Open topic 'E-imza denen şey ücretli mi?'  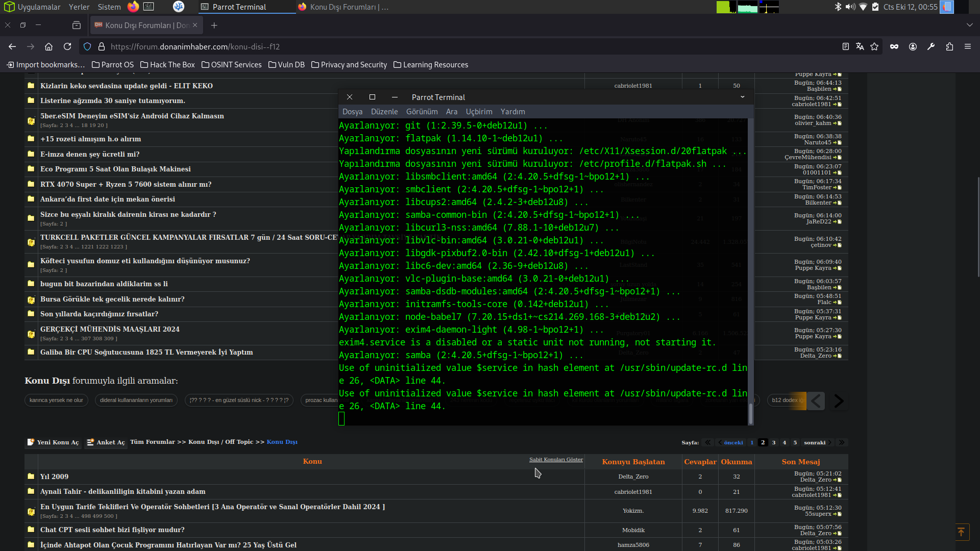pos(90,154)
